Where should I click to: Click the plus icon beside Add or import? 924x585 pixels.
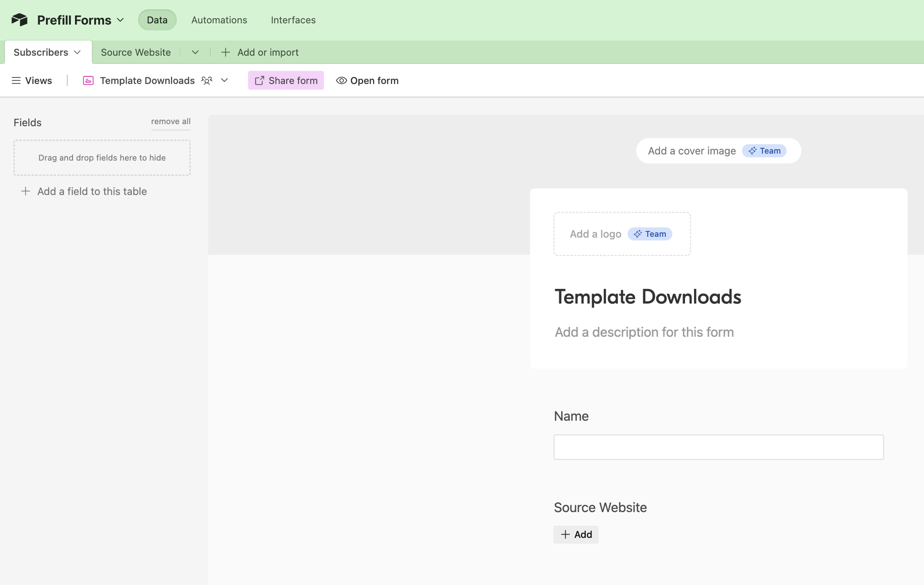225,52
